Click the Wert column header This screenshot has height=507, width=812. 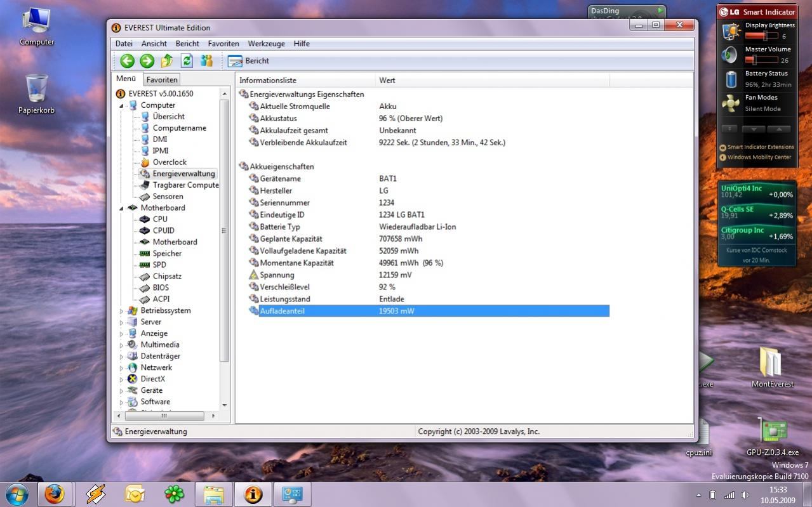(492, 81)
